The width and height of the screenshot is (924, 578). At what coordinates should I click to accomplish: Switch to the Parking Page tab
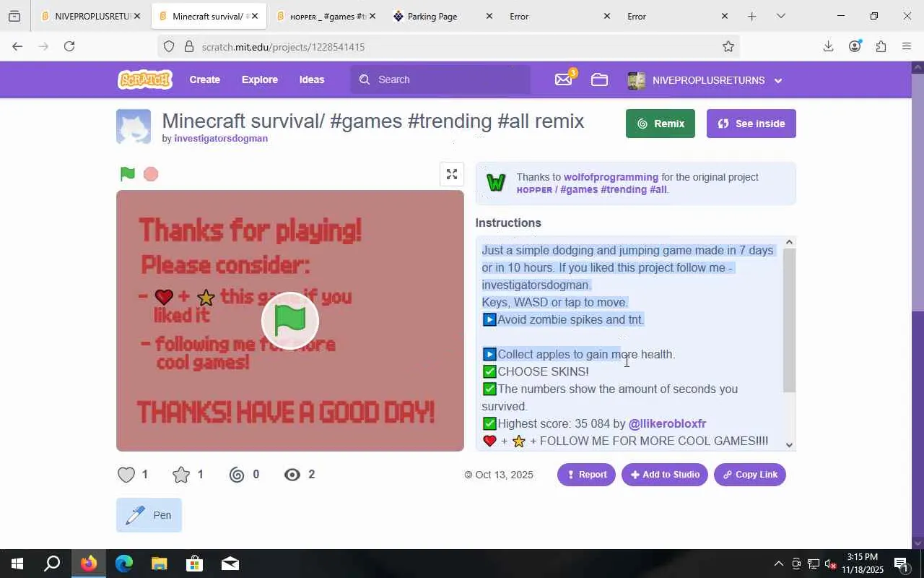coord(443,16)
